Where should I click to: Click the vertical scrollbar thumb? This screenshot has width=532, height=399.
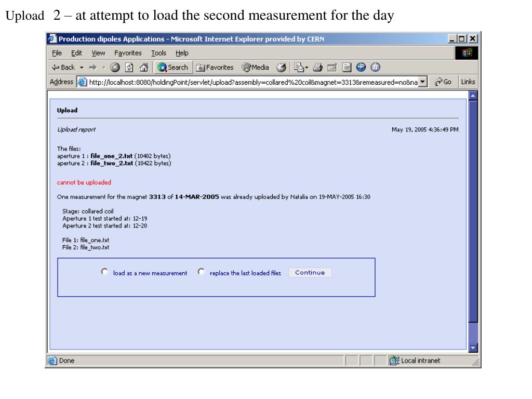tap(473, 211)
